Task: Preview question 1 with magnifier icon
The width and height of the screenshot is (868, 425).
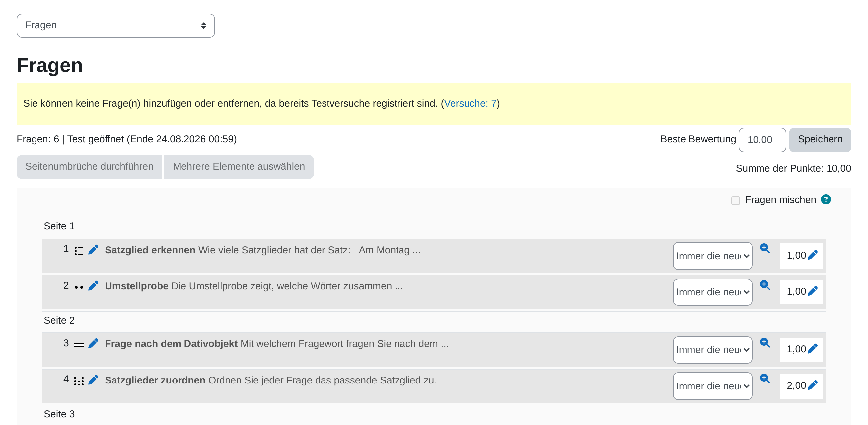Action: tap(764, 248)
